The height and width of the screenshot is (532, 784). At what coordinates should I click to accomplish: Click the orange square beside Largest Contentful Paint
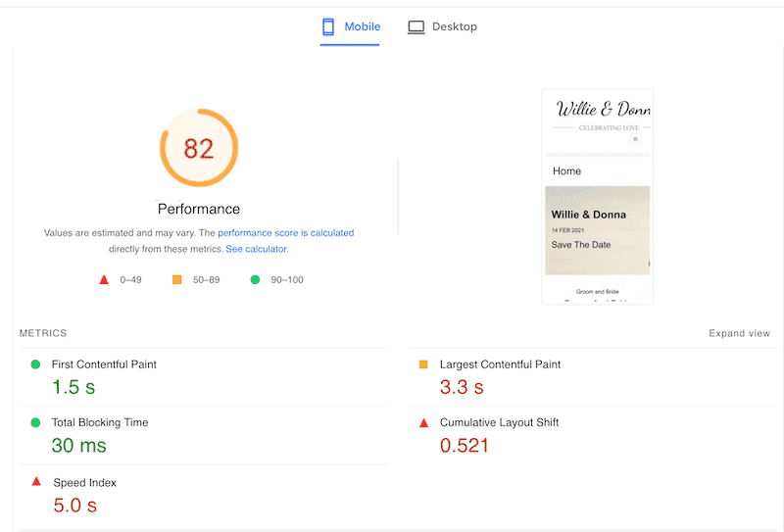(x=423, y=364)
